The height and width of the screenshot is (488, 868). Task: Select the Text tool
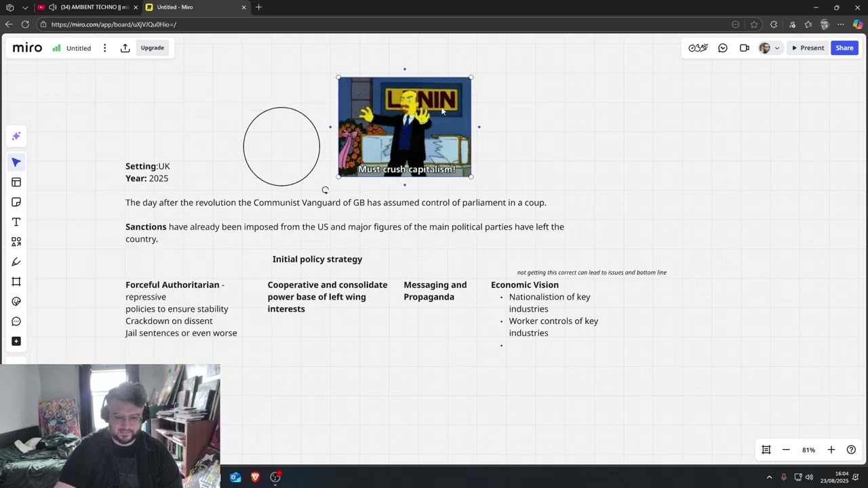click(x=16, y=222)
